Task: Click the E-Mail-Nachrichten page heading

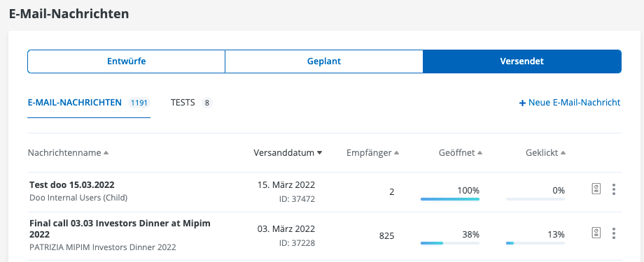Action: click(69, 14)
